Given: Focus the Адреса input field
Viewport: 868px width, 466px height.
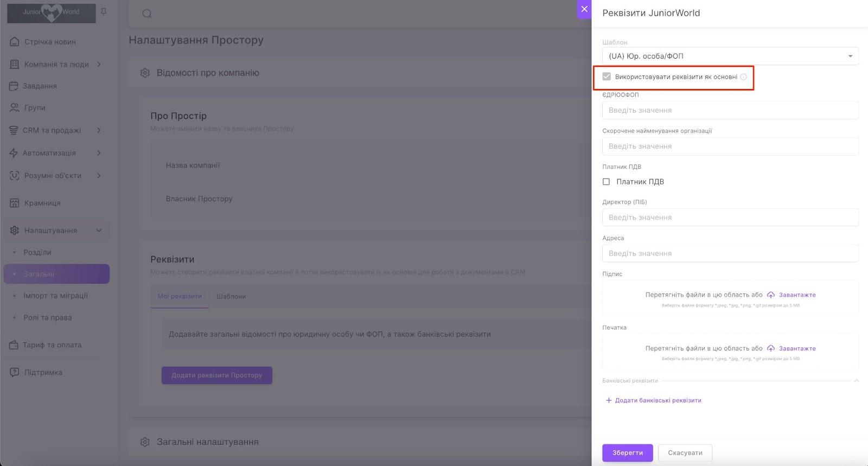Looking at the screenshot, I should 730,253.
